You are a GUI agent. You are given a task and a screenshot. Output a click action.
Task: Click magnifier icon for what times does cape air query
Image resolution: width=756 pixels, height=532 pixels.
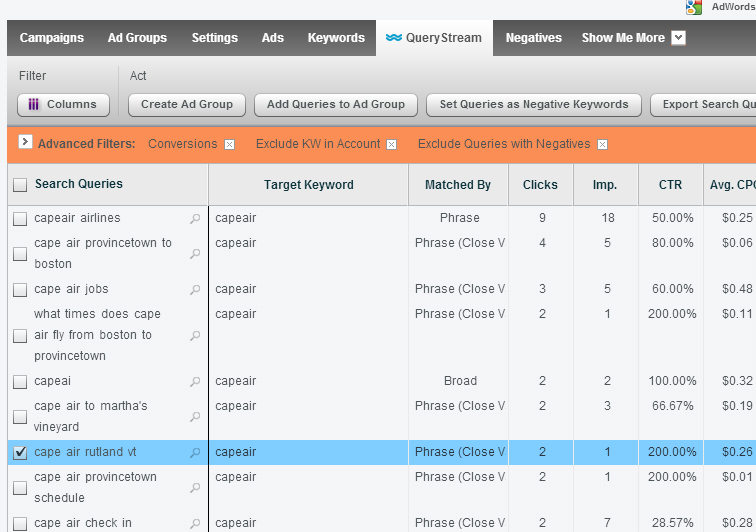tap(195, 335)
